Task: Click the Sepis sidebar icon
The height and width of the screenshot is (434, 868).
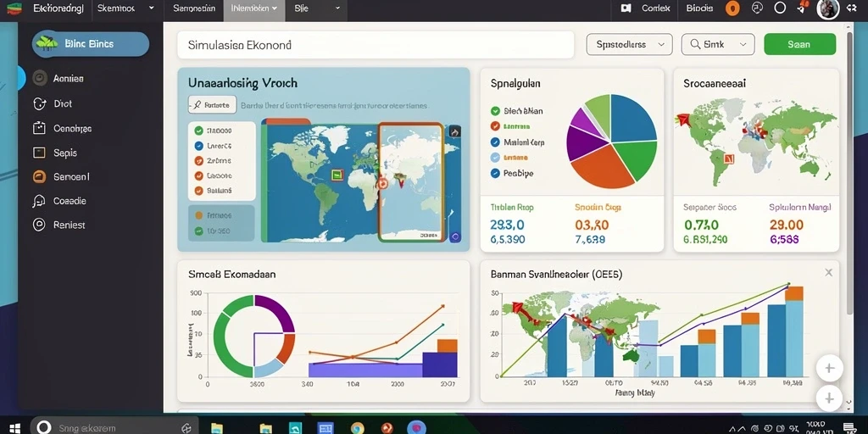Action: [x=39, y=153]
